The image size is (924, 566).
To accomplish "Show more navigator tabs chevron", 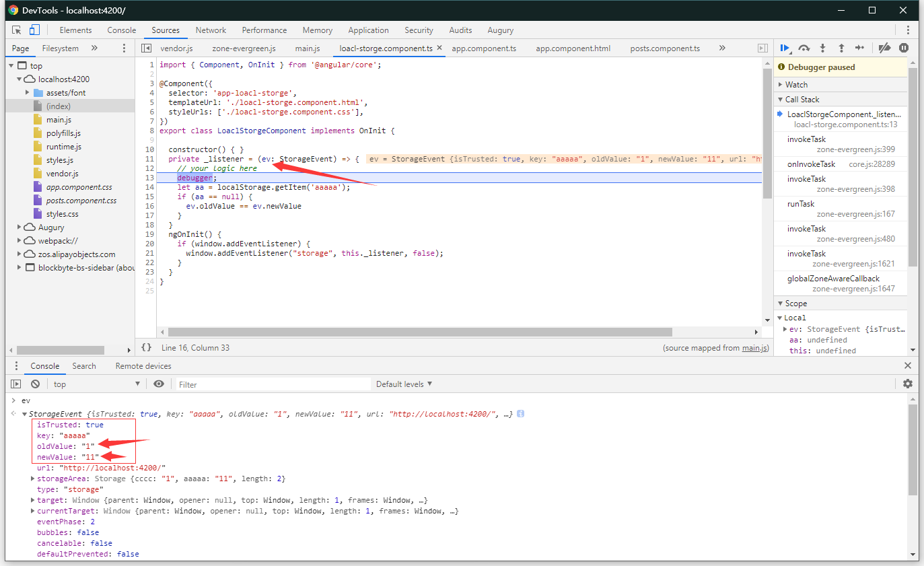I will coord(94,48).
